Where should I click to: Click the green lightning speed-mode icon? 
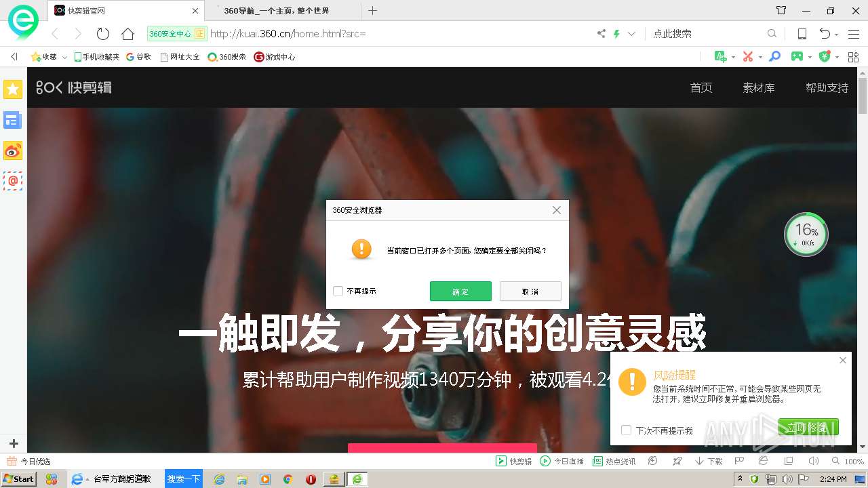tap(617, 33)
